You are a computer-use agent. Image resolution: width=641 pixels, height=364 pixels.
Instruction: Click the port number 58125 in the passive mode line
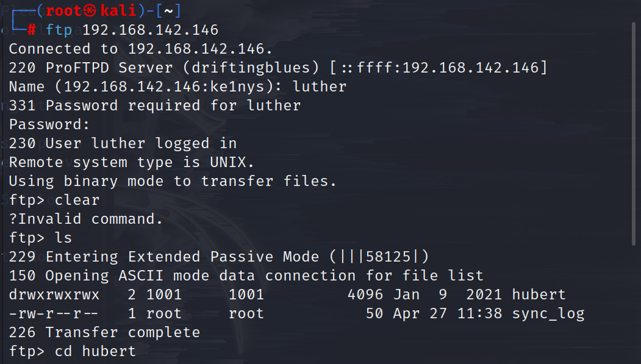388,257
